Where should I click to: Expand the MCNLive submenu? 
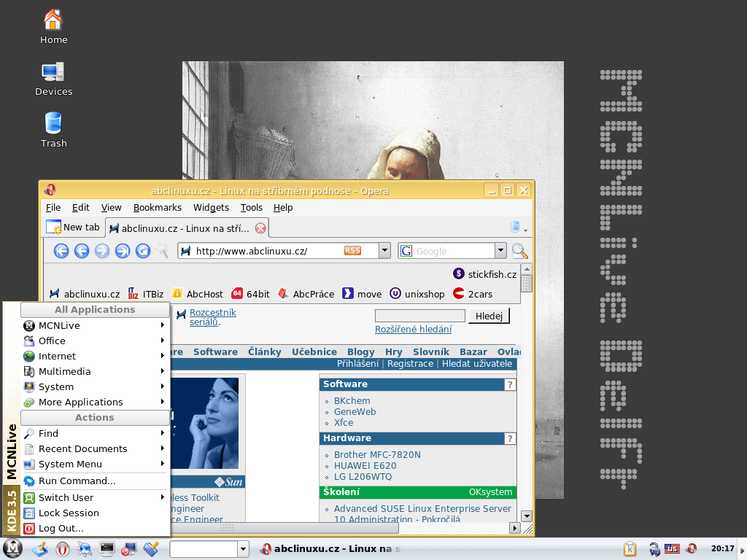[x=96, y=326]
